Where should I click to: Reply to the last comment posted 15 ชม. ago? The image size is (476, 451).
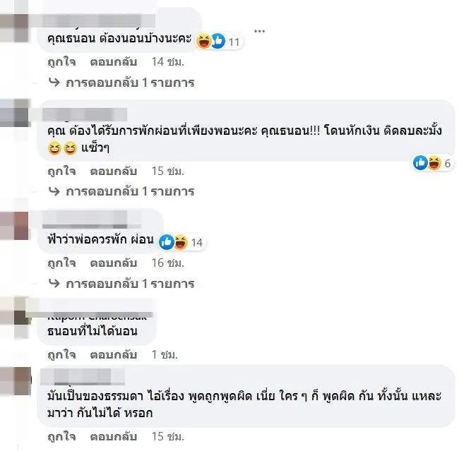[x=114, y=436]
